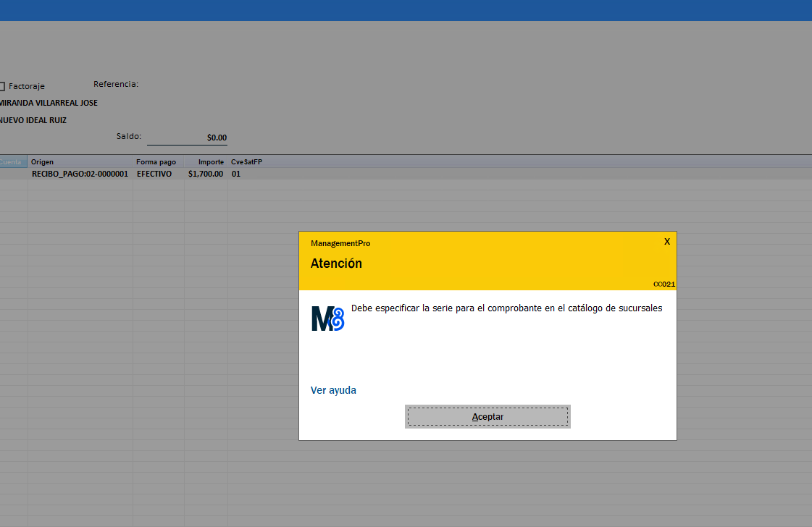This screenshot has width=812, height=527.
Task: Click the Aceptar button
Action: pyautogui.click(x=487, y=416)
